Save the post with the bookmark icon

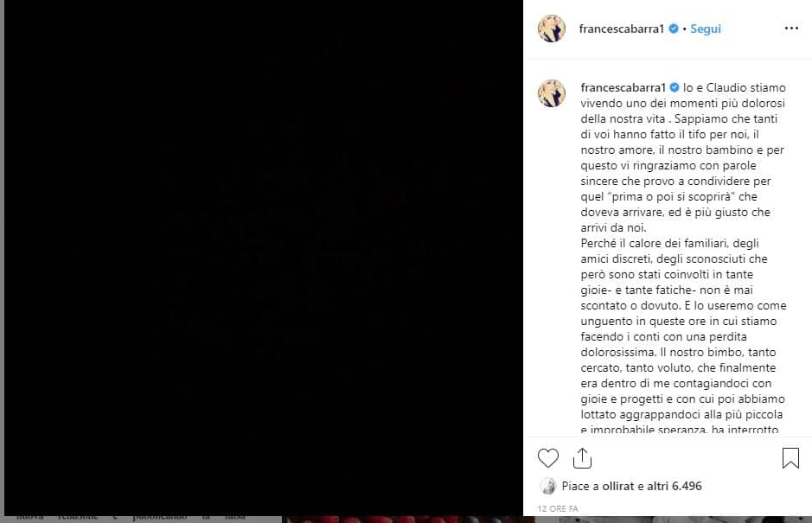coord(790,458)
